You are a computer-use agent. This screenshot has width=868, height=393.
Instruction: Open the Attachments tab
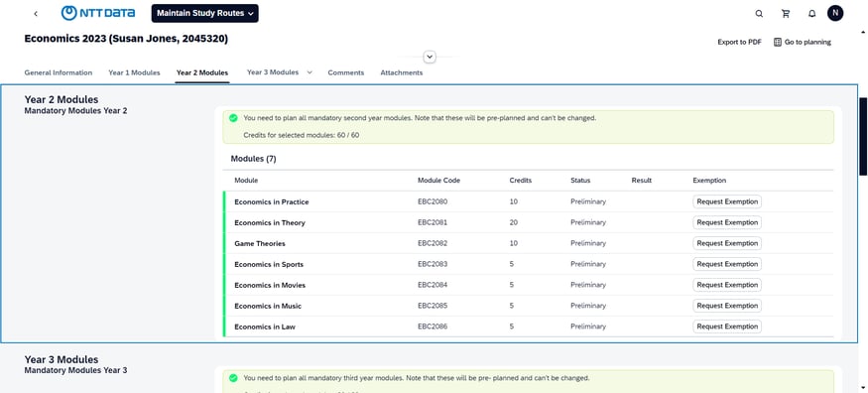click(x=402, y=72)
